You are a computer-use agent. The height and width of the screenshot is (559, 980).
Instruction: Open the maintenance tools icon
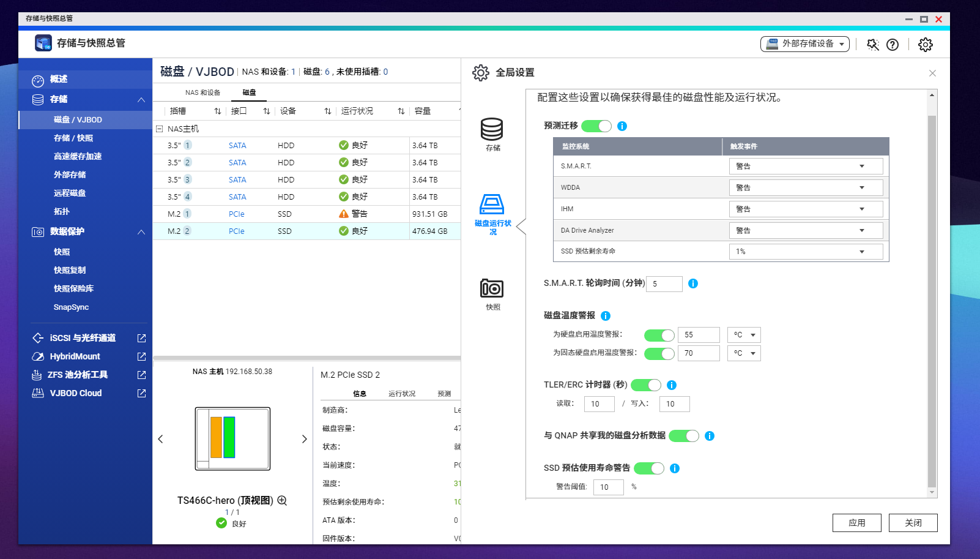point(873,44)
